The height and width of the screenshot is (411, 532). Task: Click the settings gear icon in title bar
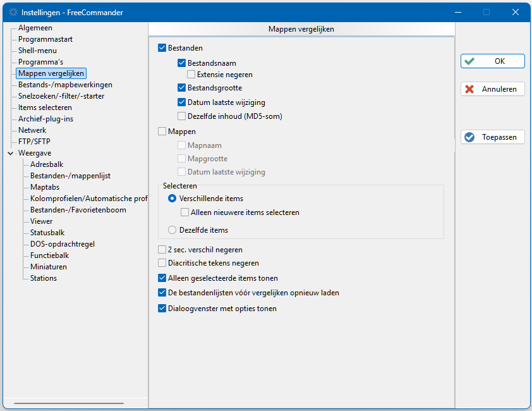click(x=13, y=12)
